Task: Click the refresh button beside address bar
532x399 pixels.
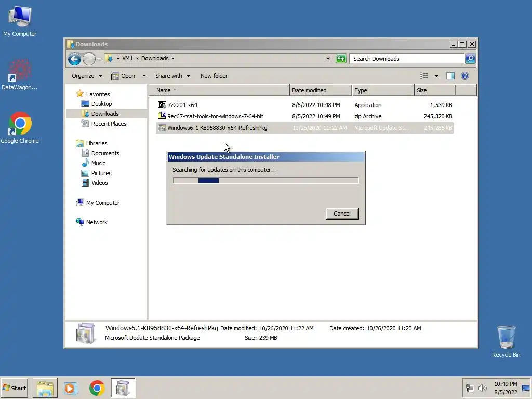Action: coord(341,59)
